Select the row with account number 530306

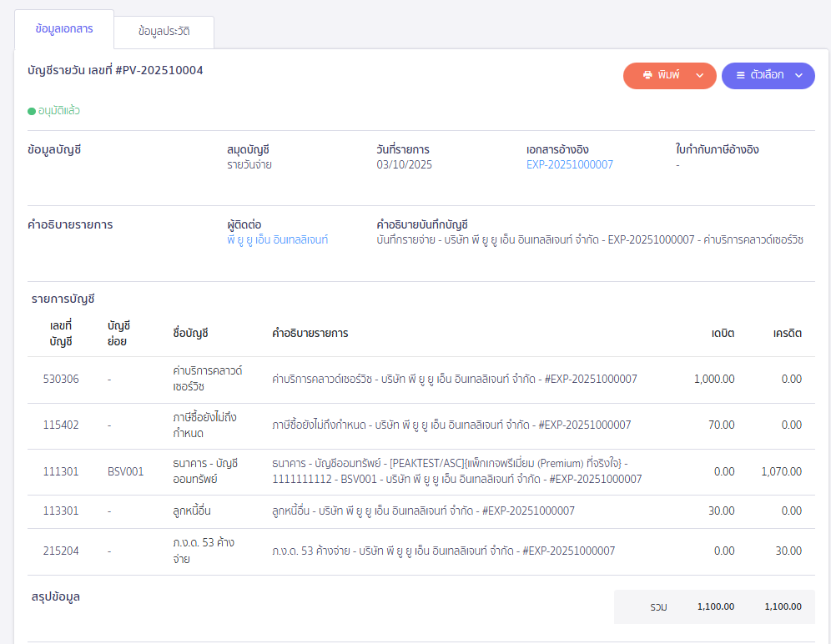click(x=61, y=379)
